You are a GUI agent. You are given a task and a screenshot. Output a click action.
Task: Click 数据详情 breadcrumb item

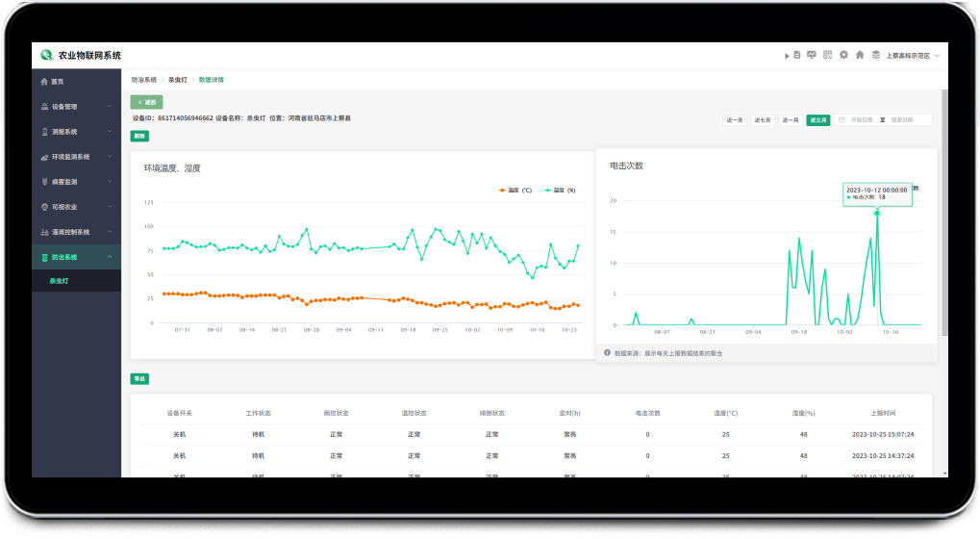tap(212, 80)
